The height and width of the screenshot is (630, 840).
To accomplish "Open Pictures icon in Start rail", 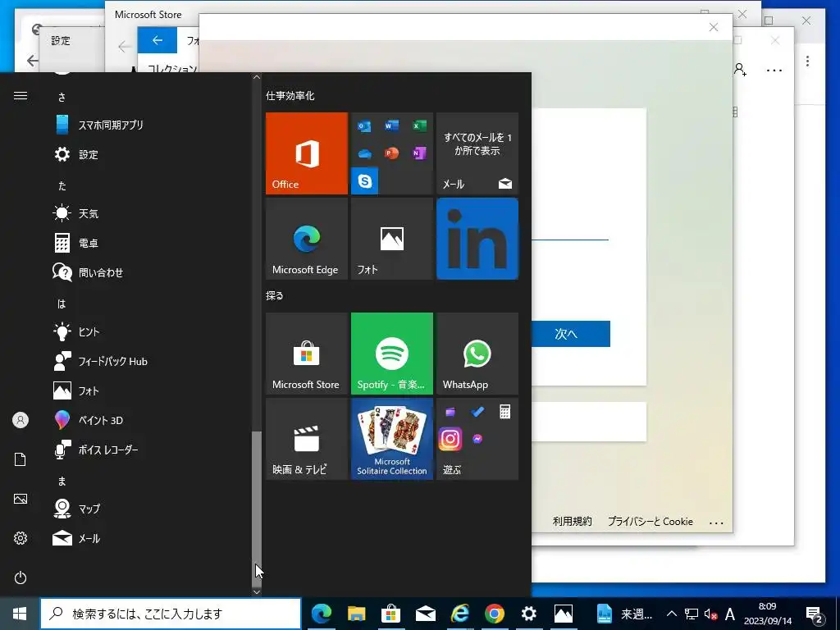I will point(21,499).
